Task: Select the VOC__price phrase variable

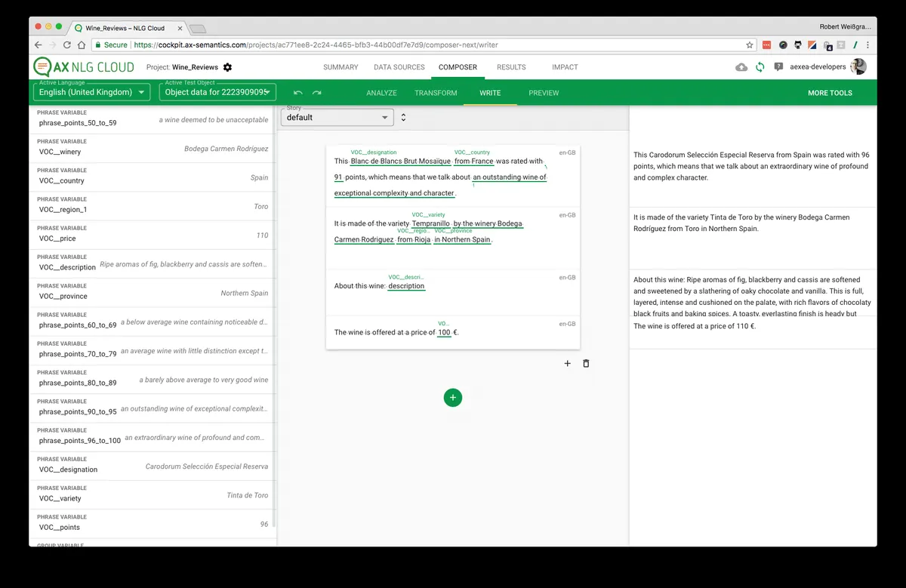Action: click(153, 236)
